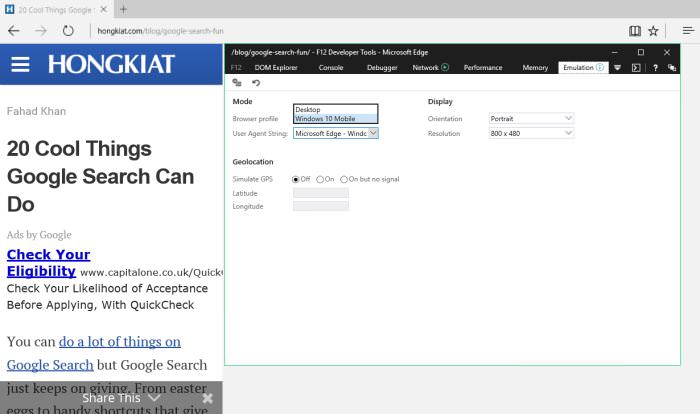Close the F12 Developer Tools window
700x414 pixels.
[667, 52]
